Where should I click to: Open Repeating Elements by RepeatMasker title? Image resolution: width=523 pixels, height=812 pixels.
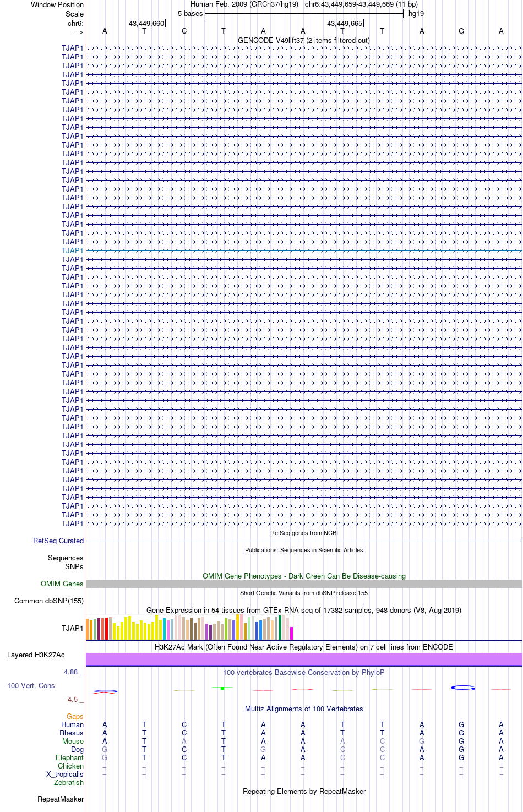[x=304, y=792]
